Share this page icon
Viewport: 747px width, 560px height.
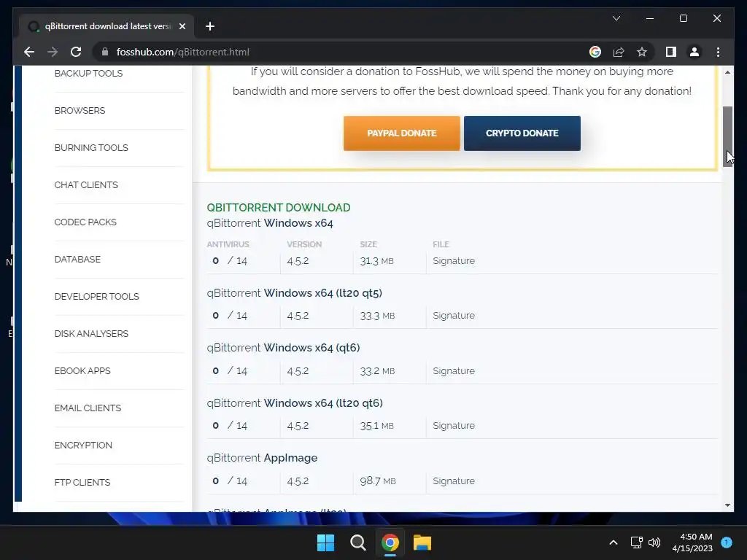point(619,52)
